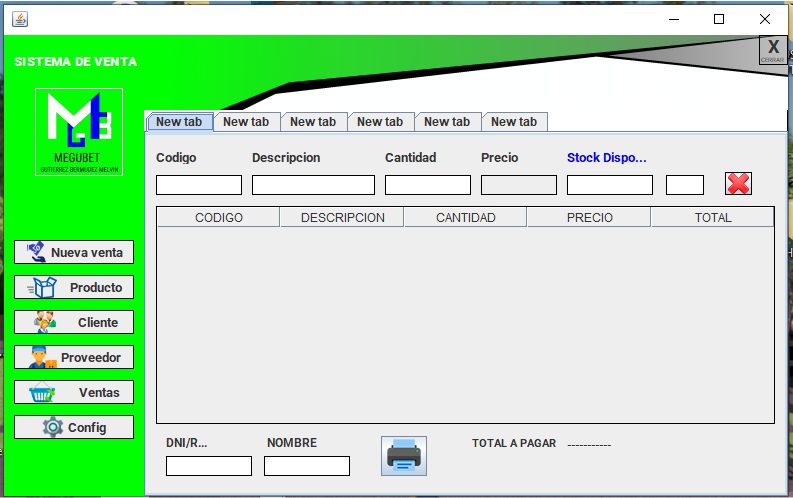Switch to the third New tab

313,122
